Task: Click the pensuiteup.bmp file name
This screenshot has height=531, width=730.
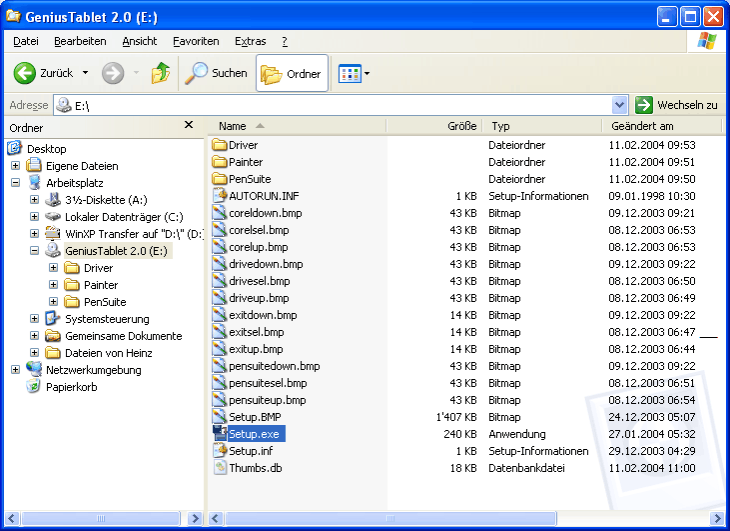Action: (267, 400)
